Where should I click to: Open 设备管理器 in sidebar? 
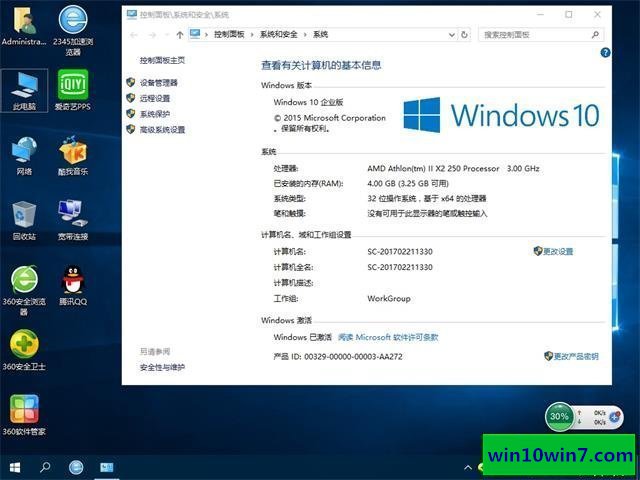[x=159, y=83]
